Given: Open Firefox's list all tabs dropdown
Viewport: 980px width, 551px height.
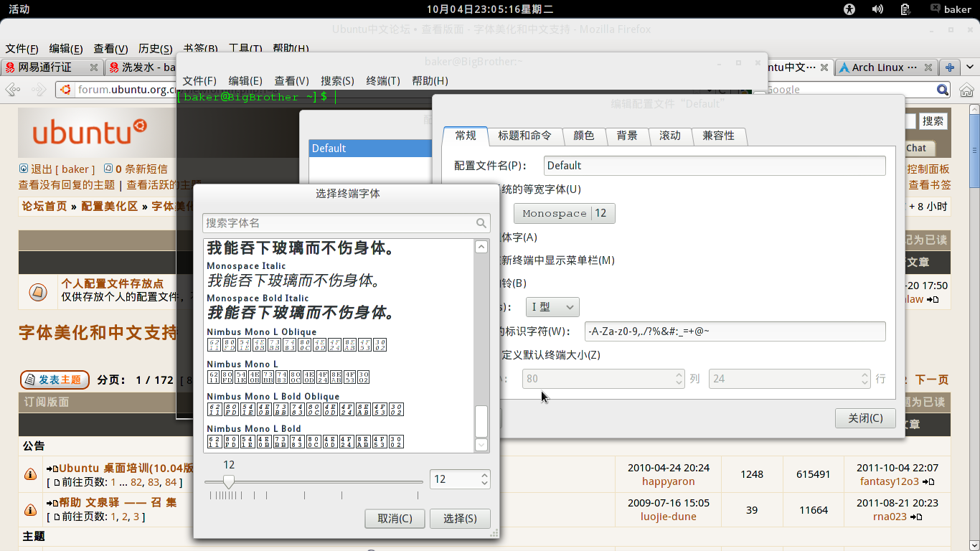Looking at the screenshot, I should pos(969,67).
